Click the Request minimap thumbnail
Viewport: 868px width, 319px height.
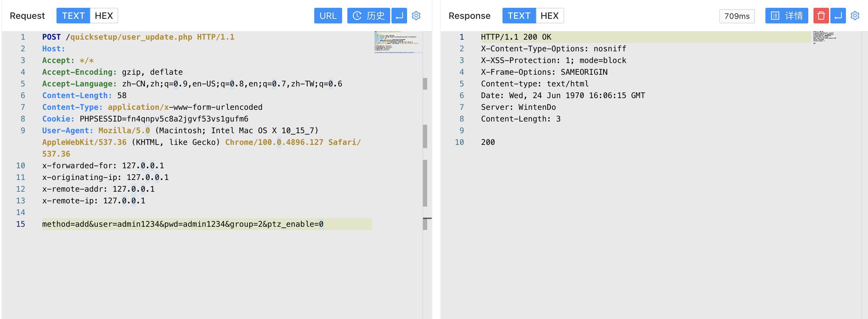(x=398, y=42)
